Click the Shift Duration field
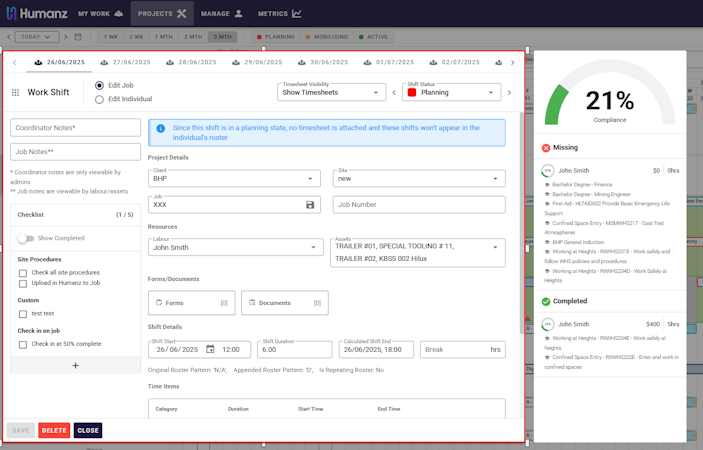The height and width of the screenshot is (450, 703). coord(295,349)
